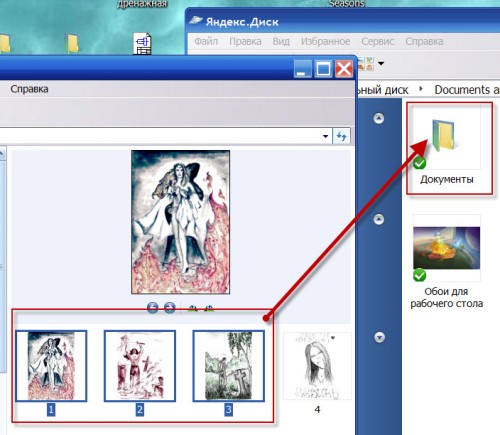
Task: Open the Вид menu in Яндекс.Диск
Action: [281, 41]
